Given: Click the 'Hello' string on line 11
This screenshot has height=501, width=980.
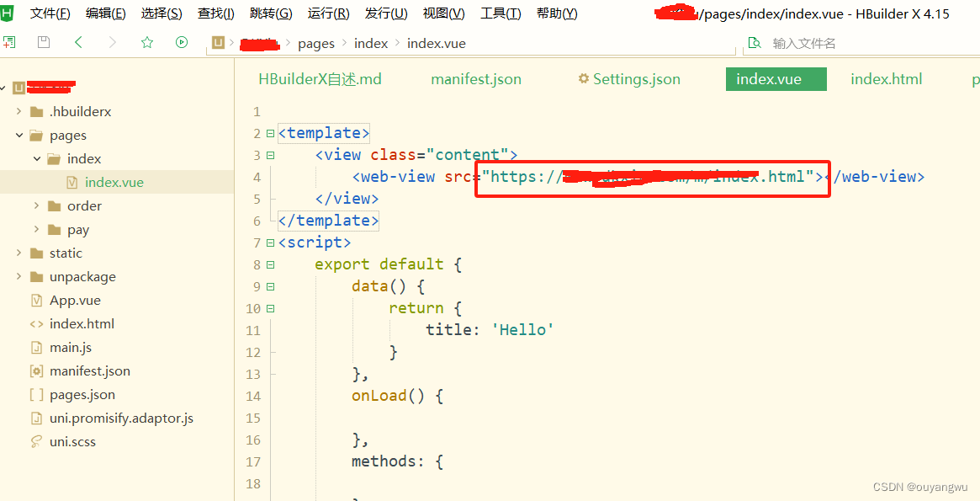Looking at the screenshot, I should 522,329.
